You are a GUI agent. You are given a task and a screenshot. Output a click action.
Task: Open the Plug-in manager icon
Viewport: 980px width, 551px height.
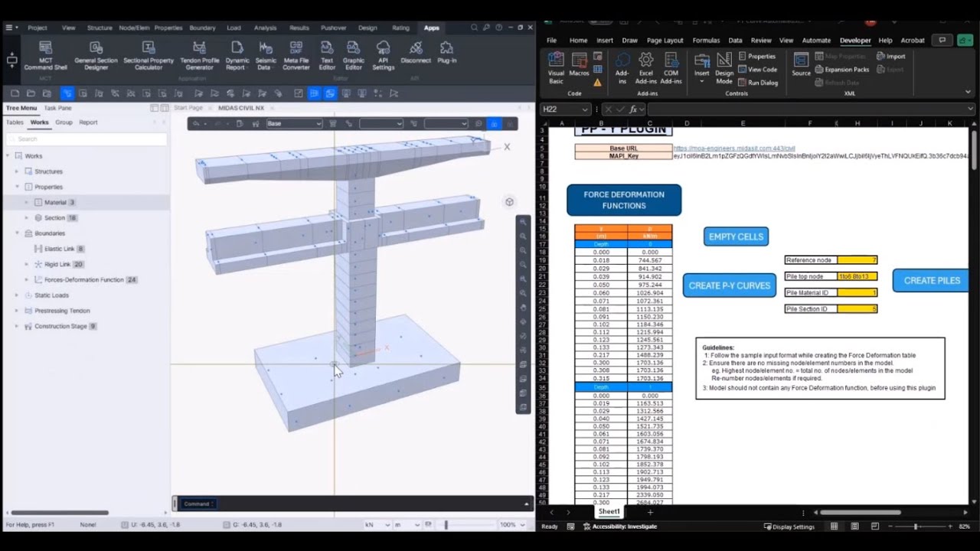pos(447,52)
